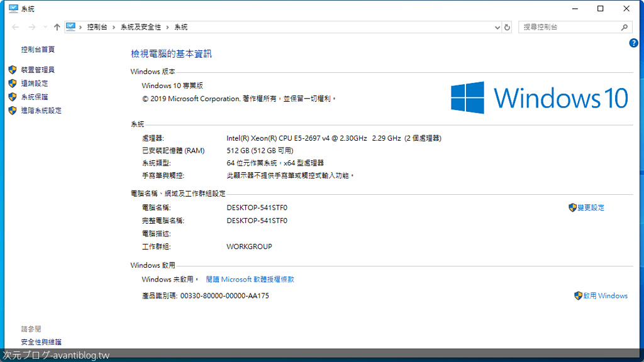Click the 系統類型 label

pyautogui.click(x=157, y=163)
